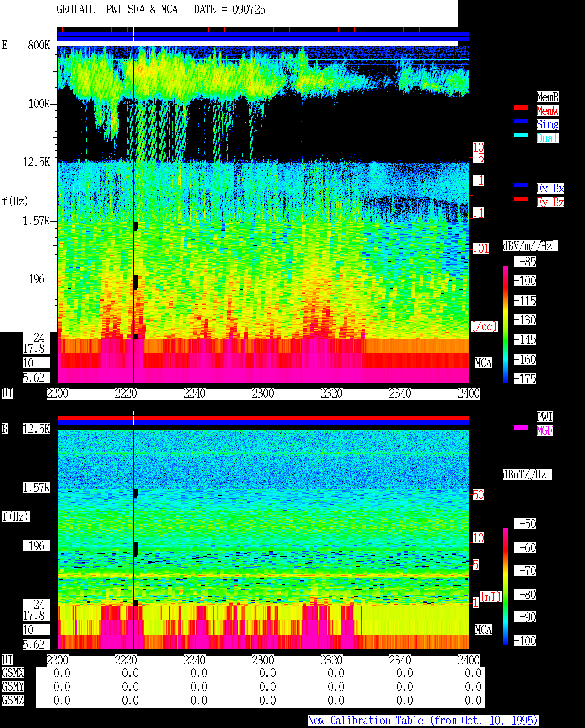The width and height of the screenshot is (585, 728).
Task: Click the red Ey Bz legend label
Action: [550, 202]
